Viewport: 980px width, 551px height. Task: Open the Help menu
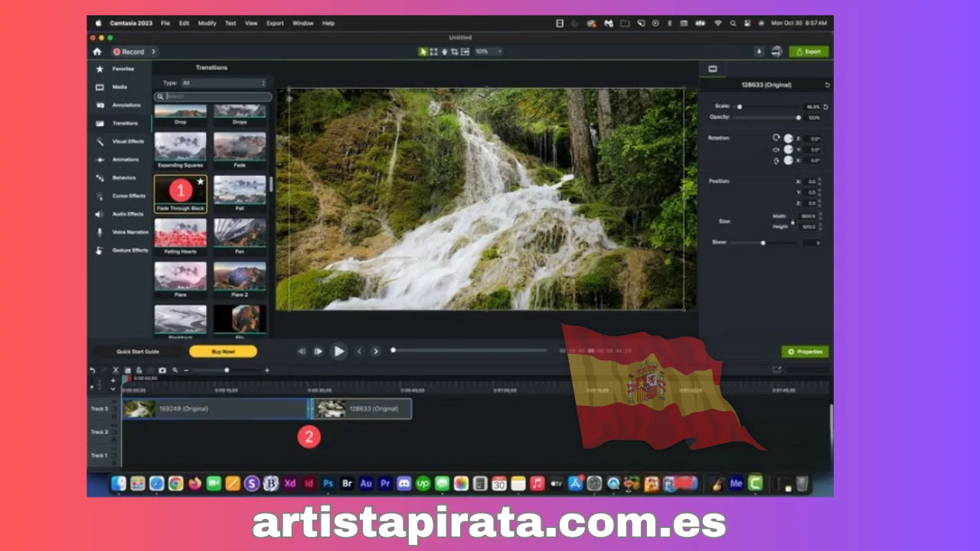(328, 24)
